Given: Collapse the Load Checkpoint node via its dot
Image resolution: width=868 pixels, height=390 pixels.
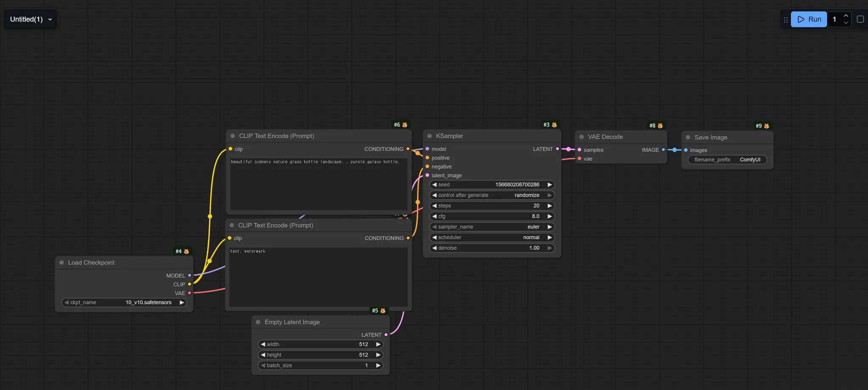Looking at the screenshot, I should tap(61, 263).
